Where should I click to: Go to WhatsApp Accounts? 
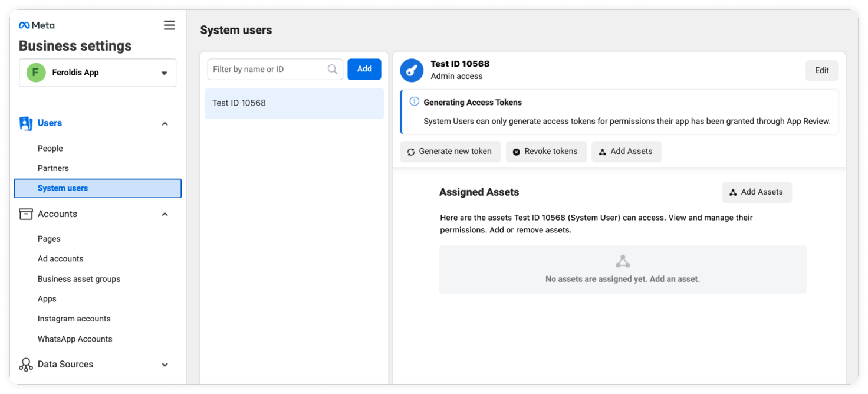[x=75, y=339]
